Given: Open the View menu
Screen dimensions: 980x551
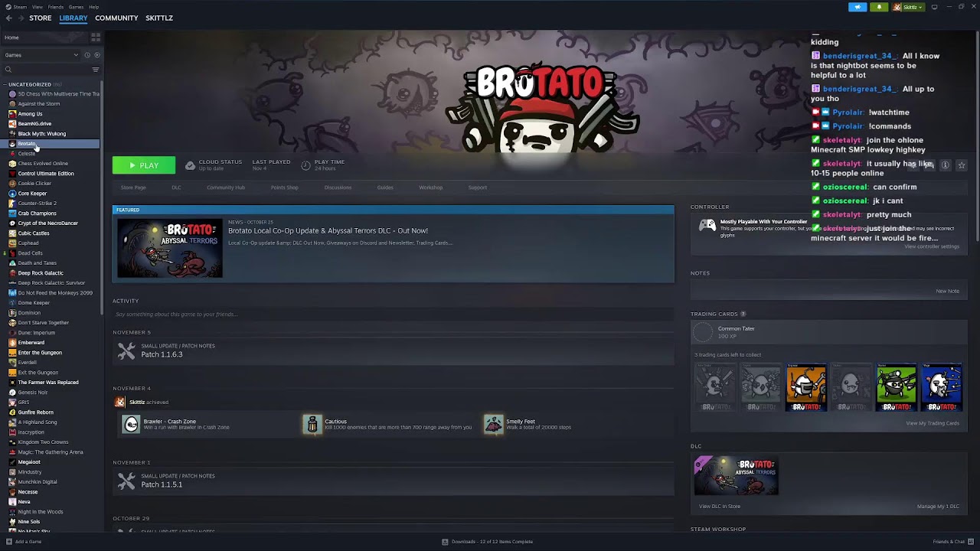Looking at the screenshot, I should tap(37, 7).
